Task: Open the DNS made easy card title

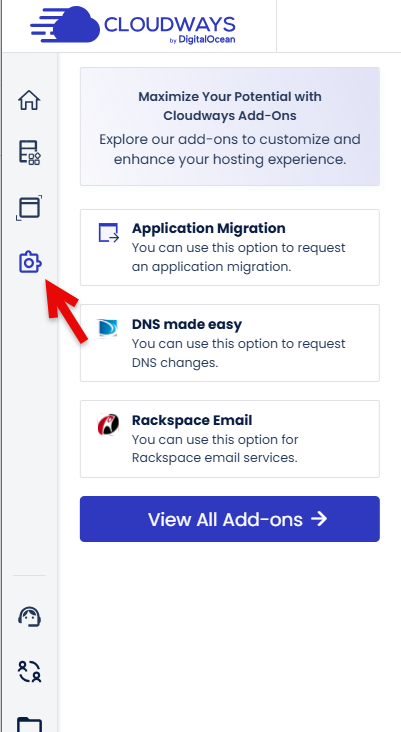Action: [187, 324]
